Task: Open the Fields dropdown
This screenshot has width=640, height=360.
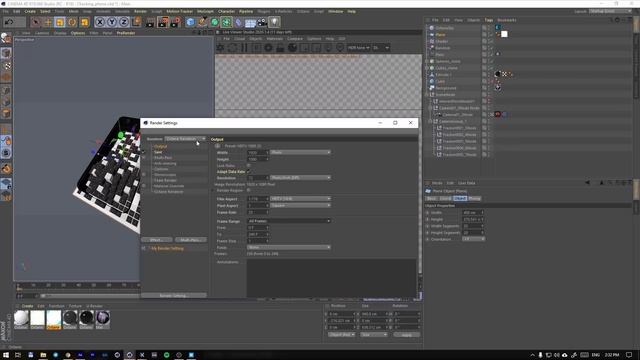Action: click(x=289, y=247)
